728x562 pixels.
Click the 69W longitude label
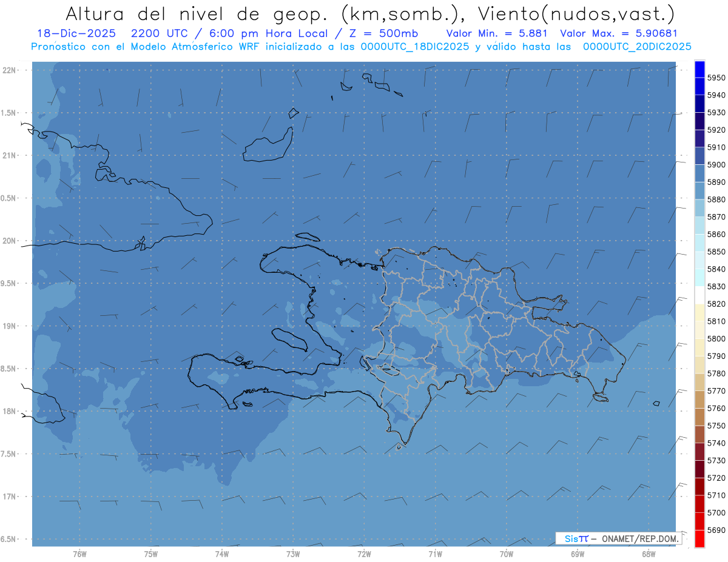578,554
